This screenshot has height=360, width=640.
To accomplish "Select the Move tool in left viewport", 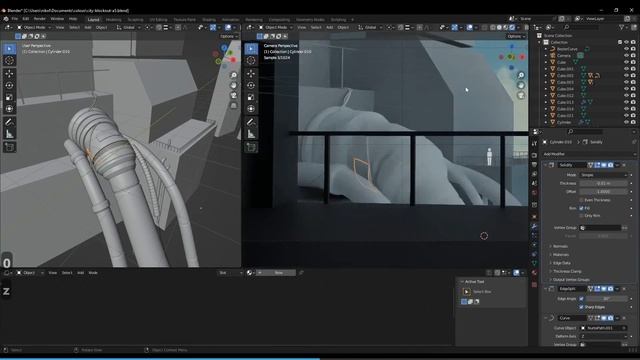I will pyautogui.click(x=9, y=73).
